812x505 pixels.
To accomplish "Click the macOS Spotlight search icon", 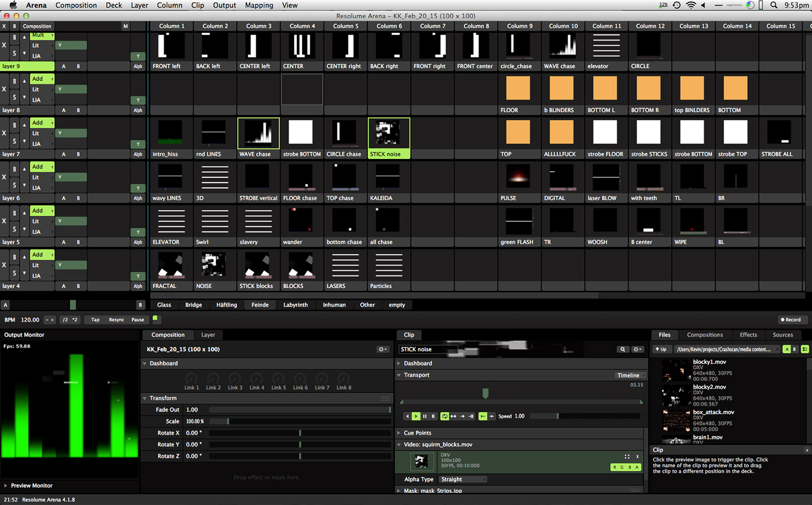I will click(x=774, y=5).
